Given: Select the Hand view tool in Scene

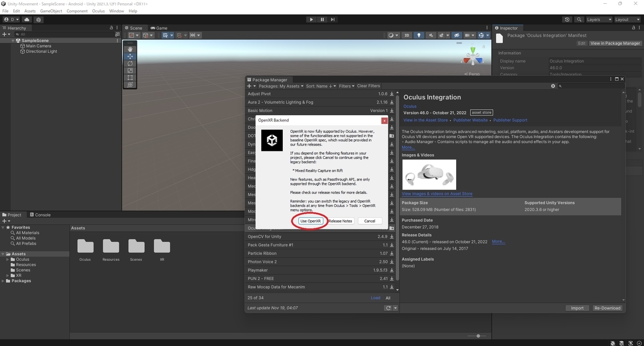Looking at the screenshot, I should (x=130, y=49).
